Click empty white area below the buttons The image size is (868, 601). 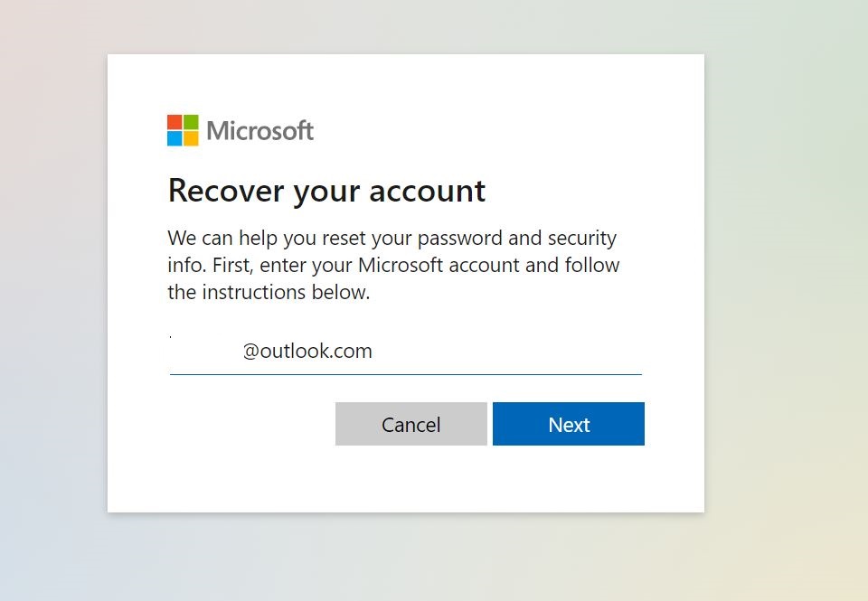406,479
